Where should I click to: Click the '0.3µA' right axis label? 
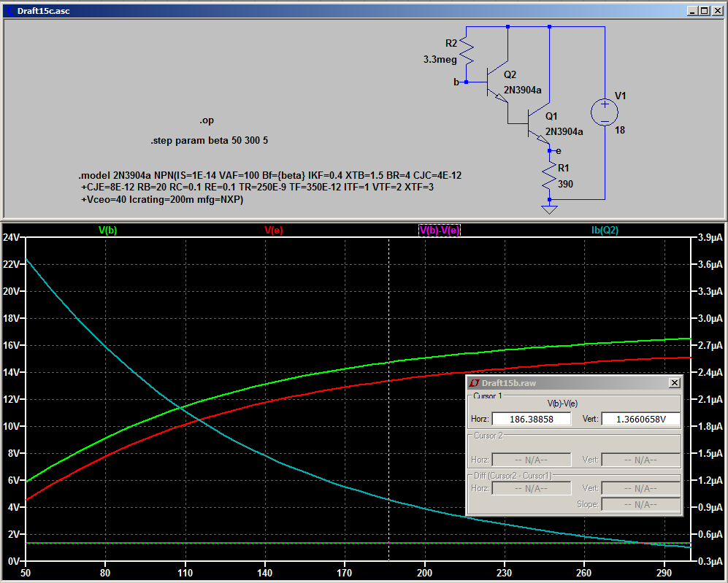point(710,561)
